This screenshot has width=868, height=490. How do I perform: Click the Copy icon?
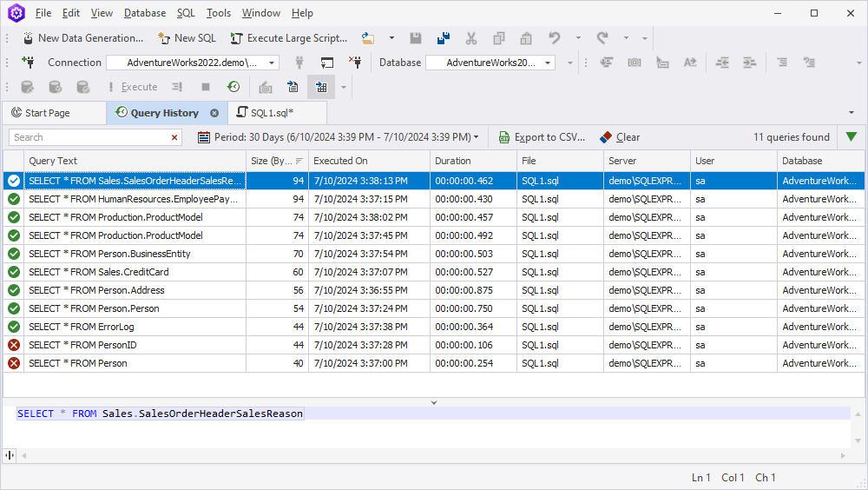[x=499, y=38]
